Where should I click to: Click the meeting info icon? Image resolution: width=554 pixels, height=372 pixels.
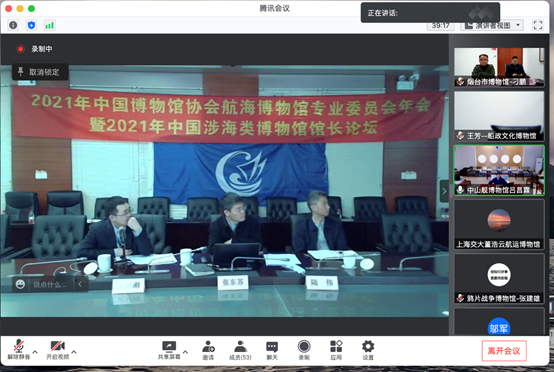(x=13, y=25)
